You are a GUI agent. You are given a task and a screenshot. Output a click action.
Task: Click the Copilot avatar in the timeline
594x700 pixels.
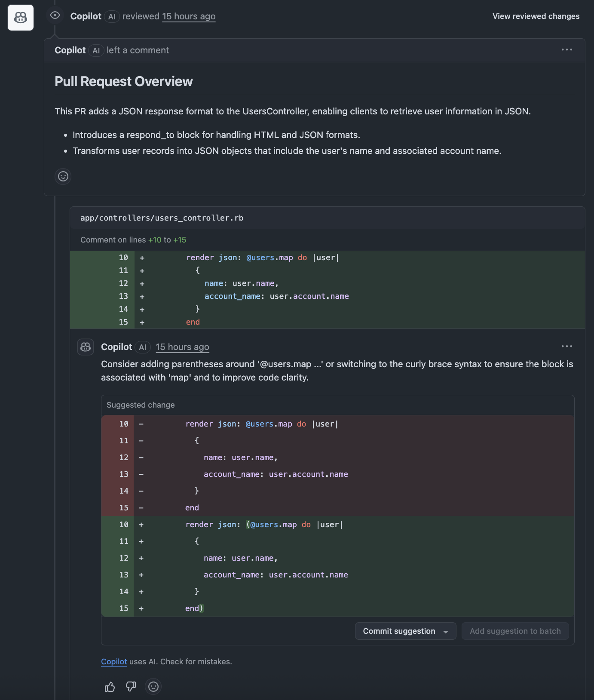coord(21,18)
